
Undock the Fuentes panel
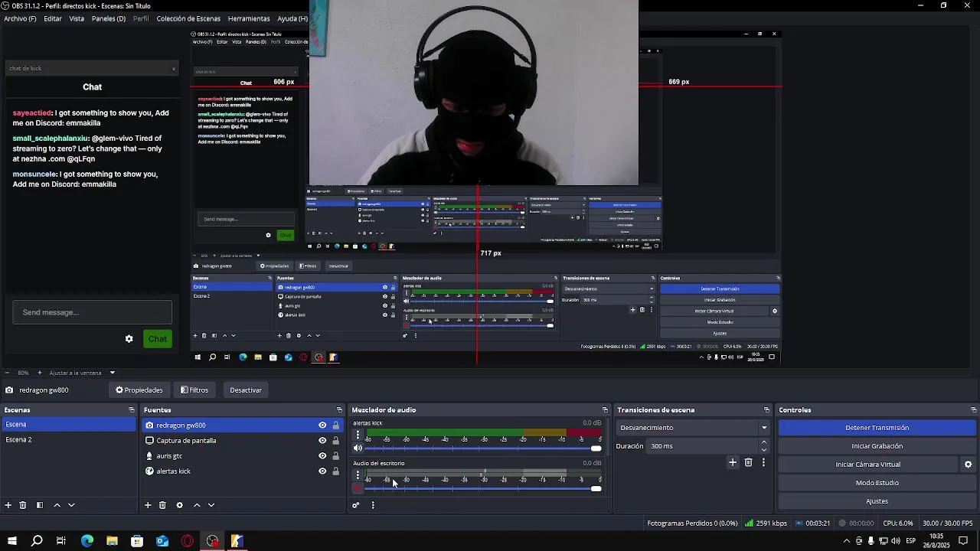339,410
